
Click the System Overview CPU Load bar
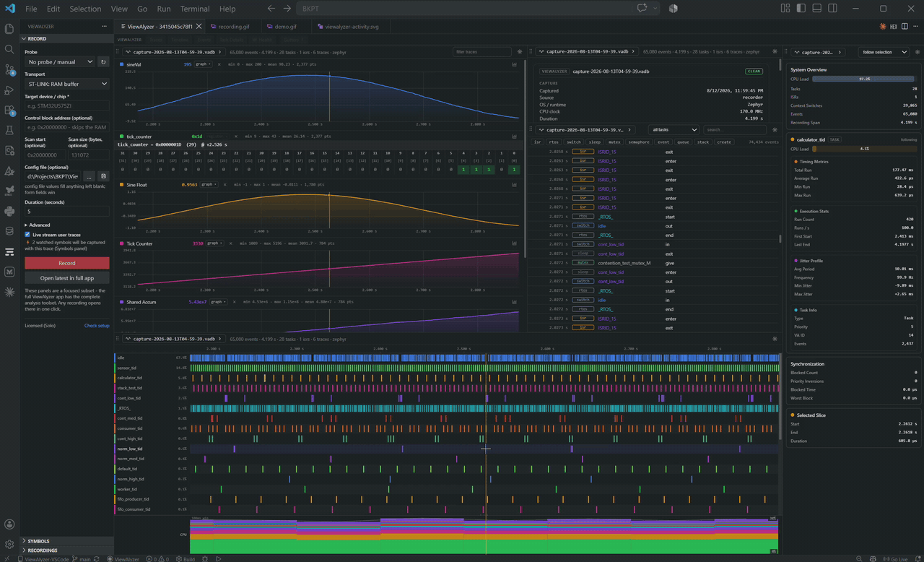pos(865,79)
